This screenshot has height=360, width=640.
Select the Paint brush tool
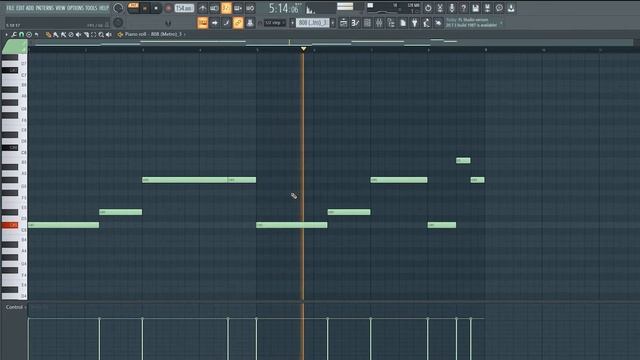56,35
